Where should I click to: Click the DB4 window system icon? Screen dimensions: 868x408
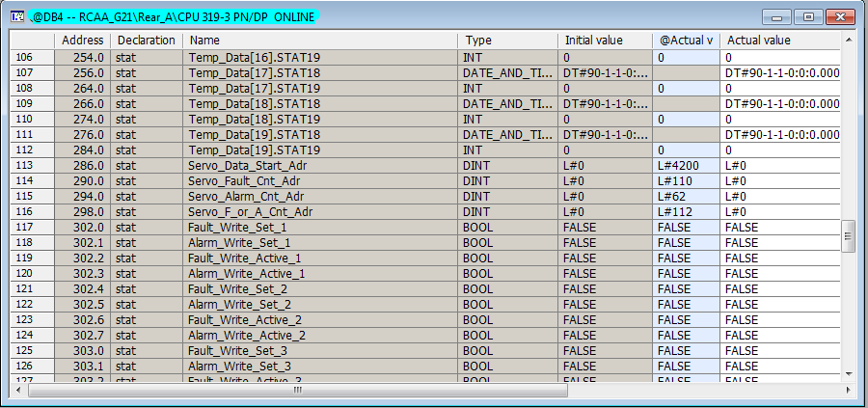pos(16,16)
